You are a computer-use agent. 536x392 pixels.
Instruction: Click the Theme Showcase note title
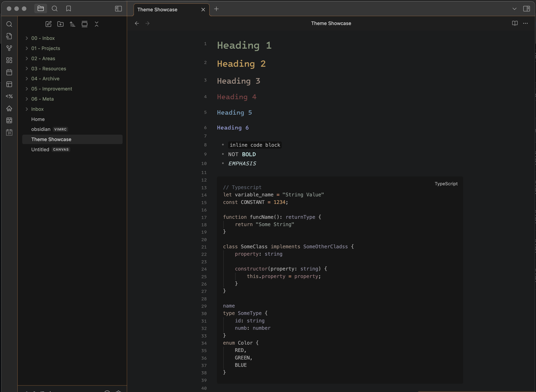[x=331, y=23]
